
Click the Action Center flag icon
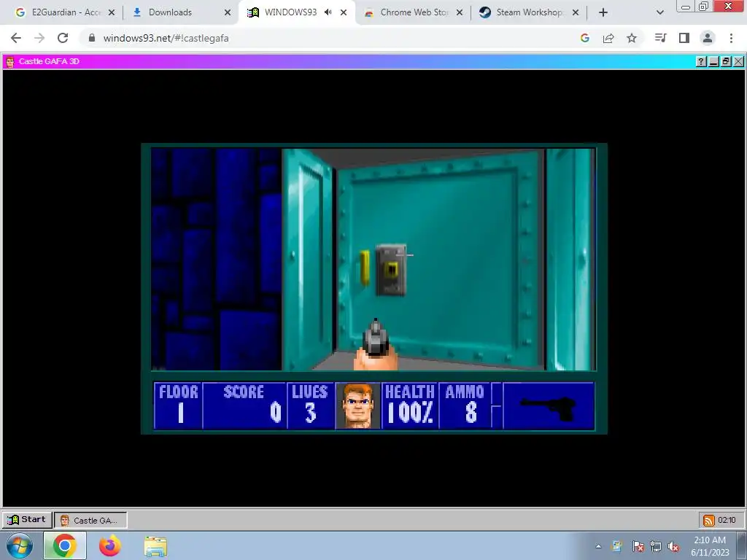[638, 546]
